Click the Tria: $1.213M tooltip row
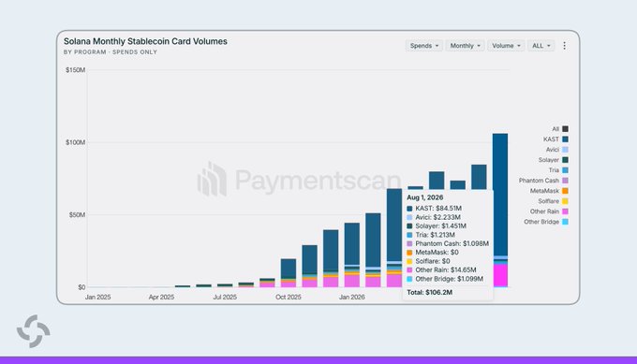Image resolution: width=637 pixels, height=364 pixels. [x=431, y=235]
